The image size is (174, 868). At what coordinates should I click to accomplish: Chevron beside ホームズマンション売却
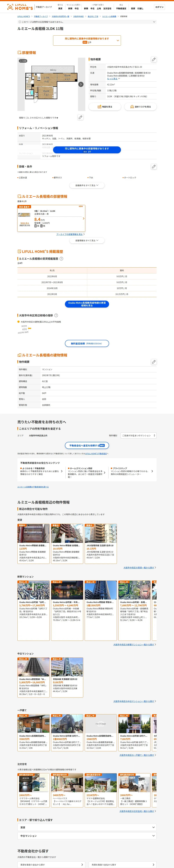[x=104, y=473]
